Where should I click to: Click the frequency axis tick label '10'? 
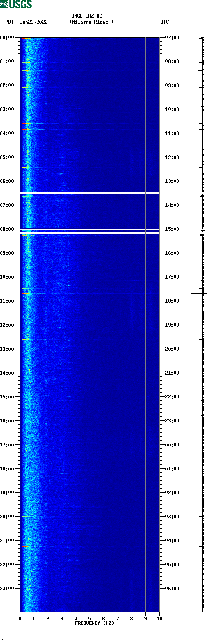[x=159, y=619]
